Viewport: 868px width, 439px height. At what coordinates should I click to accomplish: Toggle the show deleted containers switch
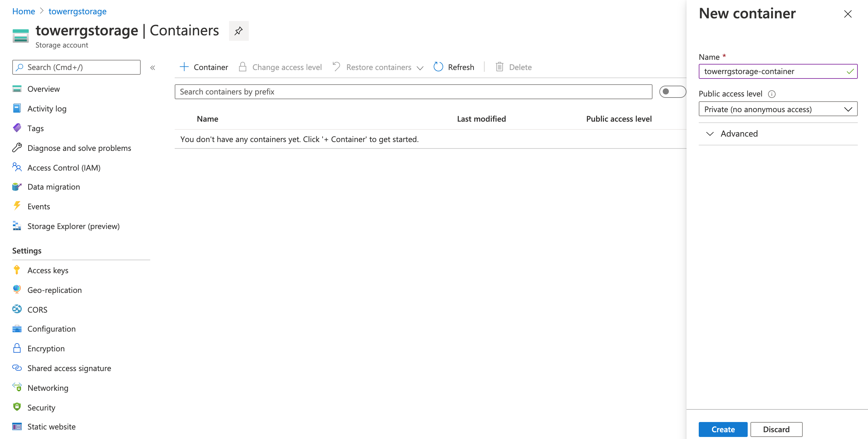[672, 92]
